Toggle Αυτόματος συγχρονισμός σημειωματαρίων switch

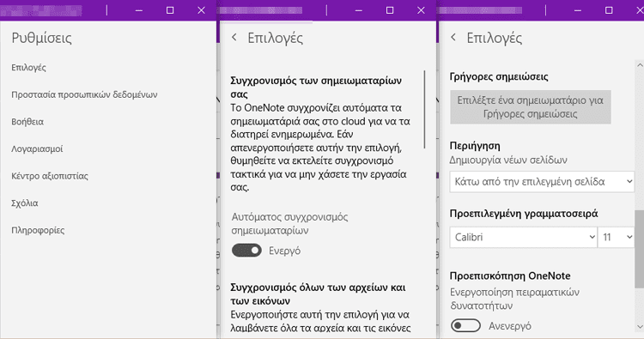[x=246, y=250]
